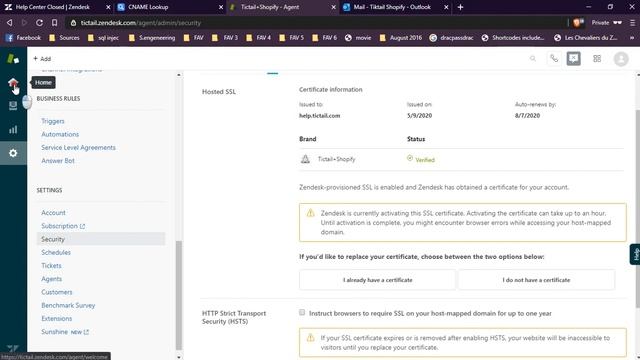Viewport: 640px width, 360px height.
Task: Open the movie bookmark
Action: click(358, 38)
